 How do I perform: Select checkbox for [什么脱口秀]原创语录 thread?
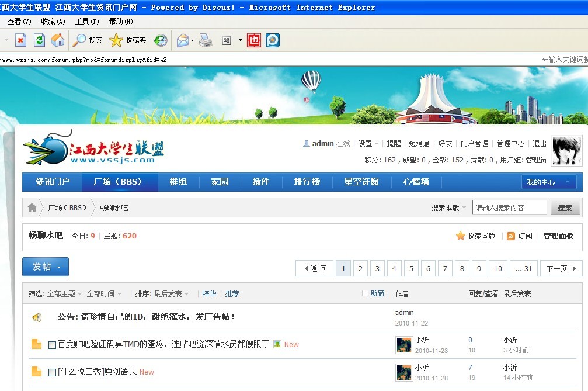pyautogui.click(x=52, y=372)
